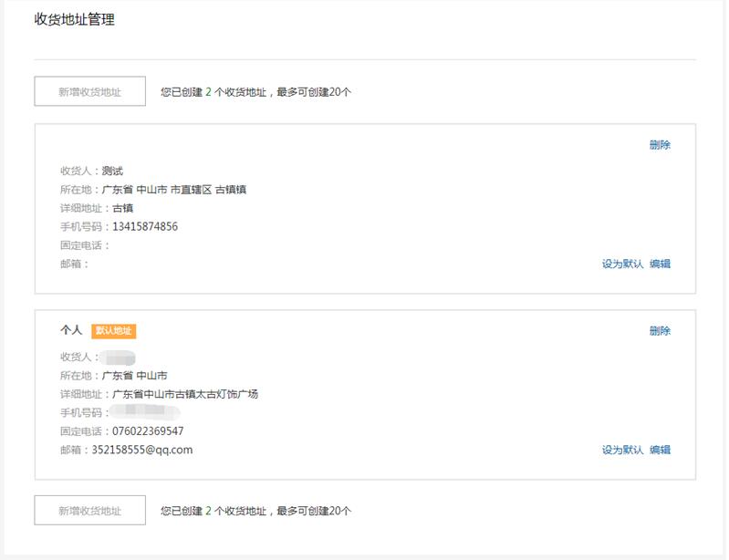This screenshot has width=729, height=560.
Task: Select the 个人 address card heading
Action: point(71,330)
